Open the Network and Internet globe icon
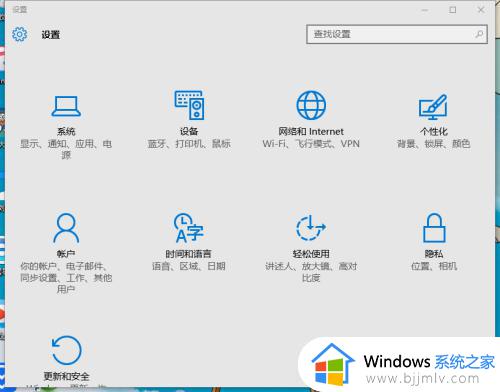Viewport: 500px width, 392px height. pos(311,105)
